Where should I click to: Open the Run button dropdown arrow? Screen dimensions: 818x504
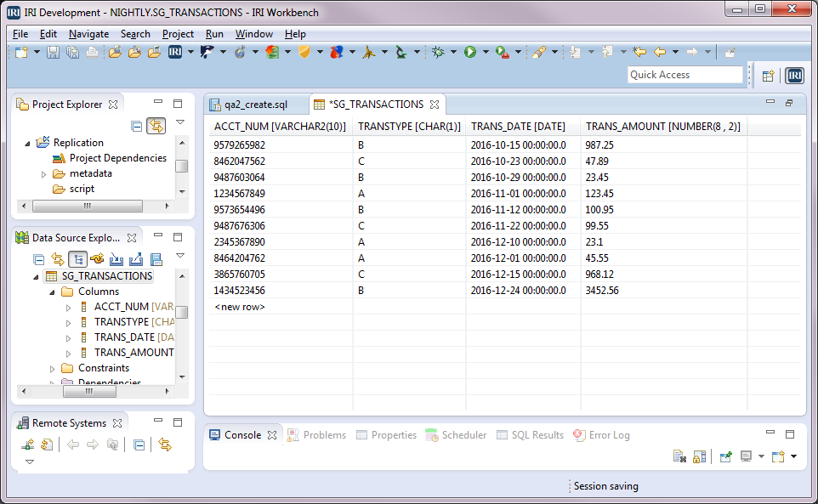point(486,52)
